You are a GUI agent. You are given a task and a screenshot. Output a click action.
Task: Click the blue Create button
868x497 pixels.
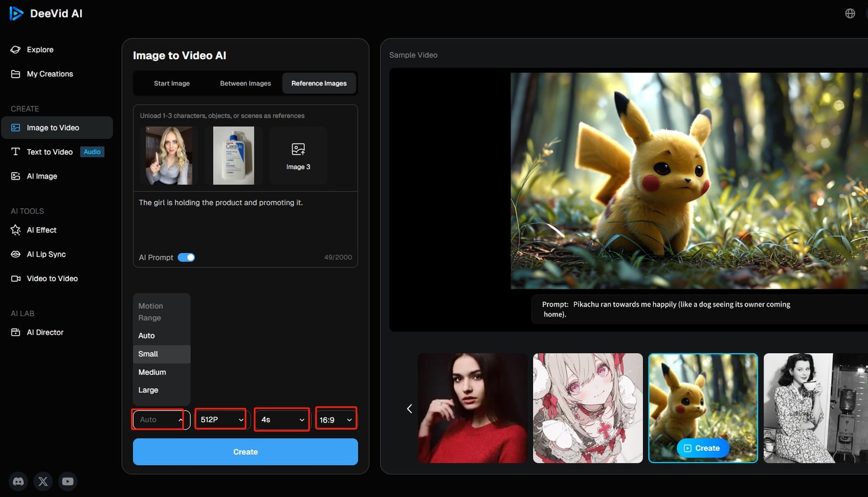coord(245,451)
